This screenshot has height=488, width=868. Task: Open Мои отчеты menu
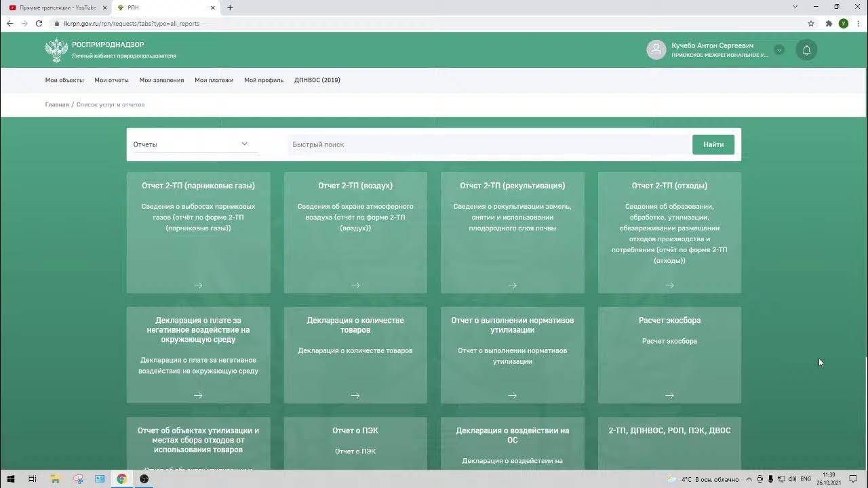pos(111,80)
